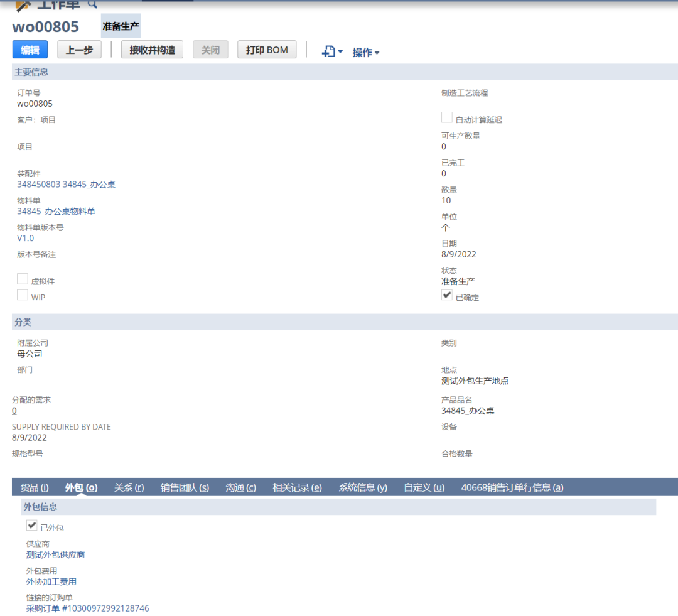678x616 pixels.
Task: Switch to 相关记录 (e) tab
Action: (x=297, y=487)
